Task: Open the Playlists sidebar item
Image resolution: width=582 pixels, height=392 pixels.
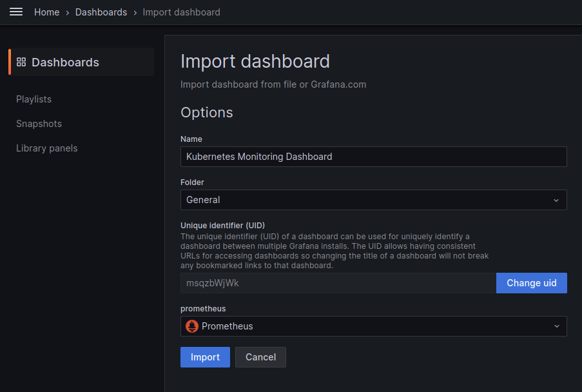Action: coord(34,99)
